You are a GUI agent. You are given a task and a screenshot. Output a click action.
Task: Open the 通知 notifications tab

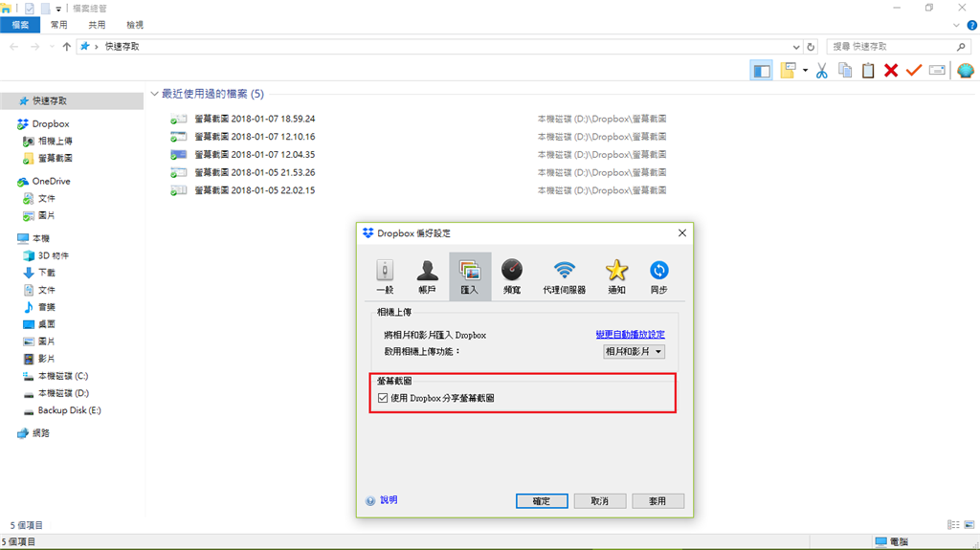[x=616, y=276]
